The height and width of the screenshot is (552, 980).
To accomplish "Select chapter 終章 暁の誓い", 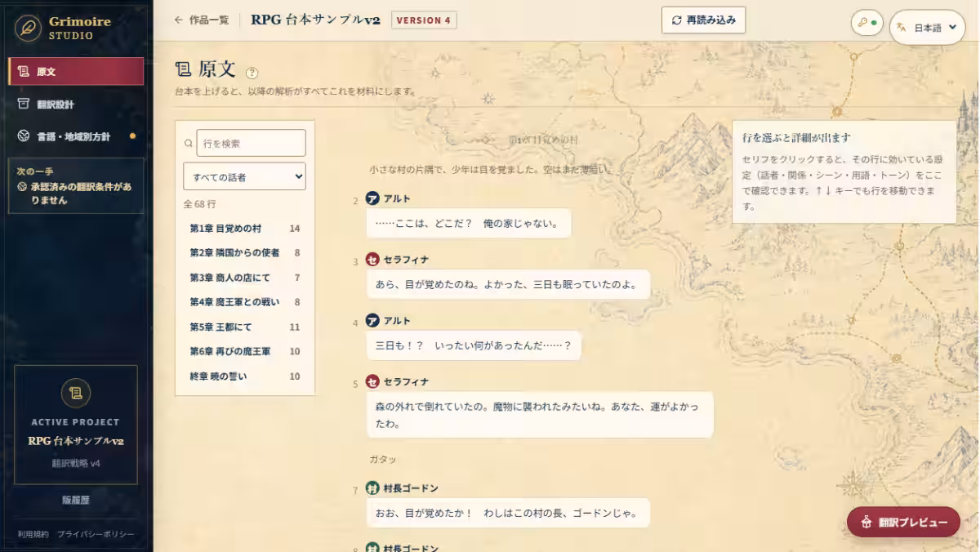I will pos(244,376).
